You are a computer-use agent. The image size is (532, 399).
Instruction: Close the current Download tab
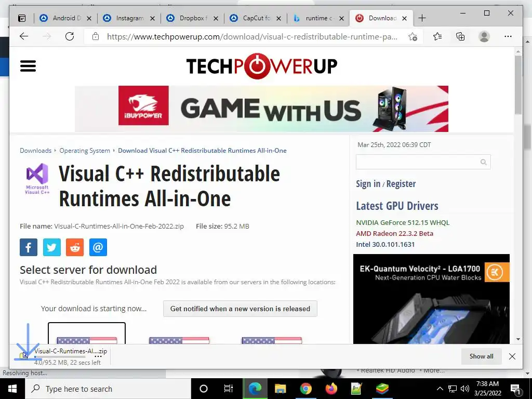[404, 19]
